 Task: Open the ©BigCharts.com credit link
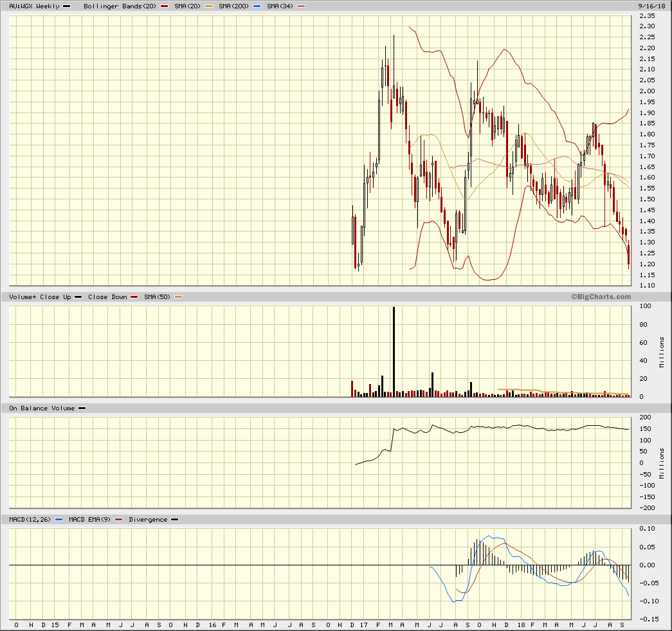pyautogui.click(x=601, y=297)
